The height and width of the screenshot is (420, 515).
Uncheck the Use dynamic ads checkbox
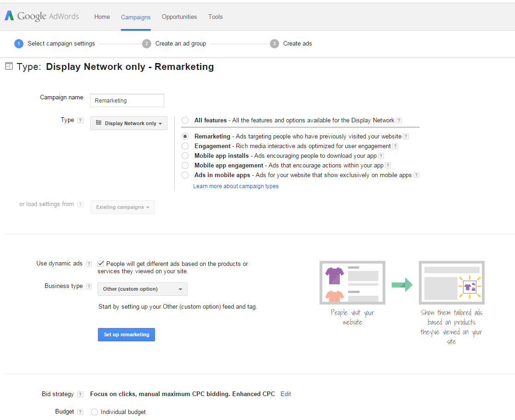click(x=101, y=264)
